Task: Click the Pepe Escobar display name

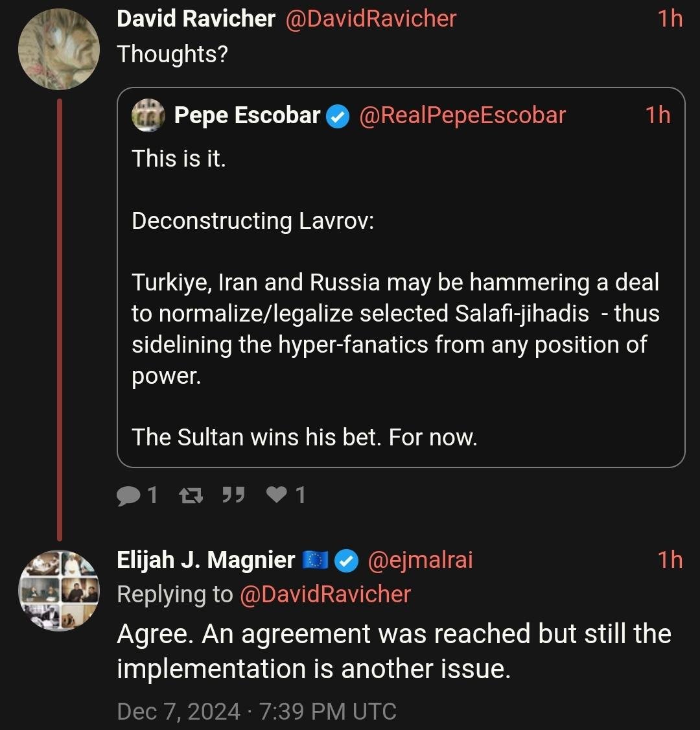Action: (247, 116)
